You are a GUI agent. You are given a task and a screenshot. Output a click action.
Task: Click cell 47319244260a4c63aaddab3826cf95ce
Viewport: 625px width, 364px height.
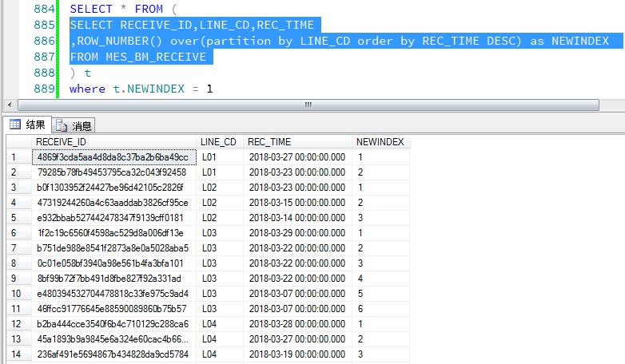tap(114, 203)
